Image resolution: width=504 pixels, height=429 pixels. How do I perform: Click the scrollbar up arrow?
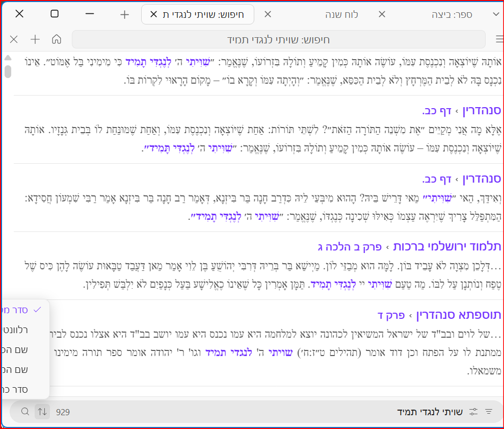pos(8,58)
